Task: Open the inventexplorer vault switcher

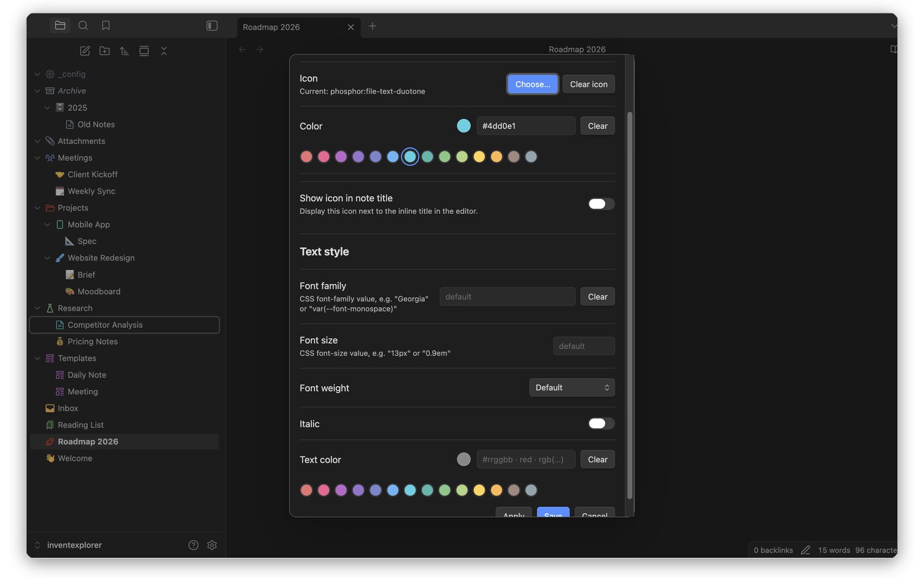Action: 68,545
